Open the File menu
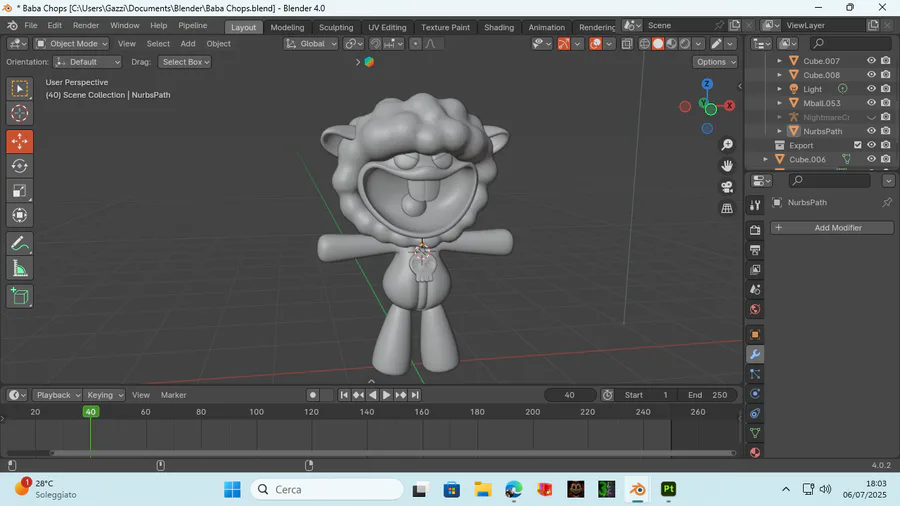This screenshot has height=506, width=900. pyautogui.click(x=31, y=25)
